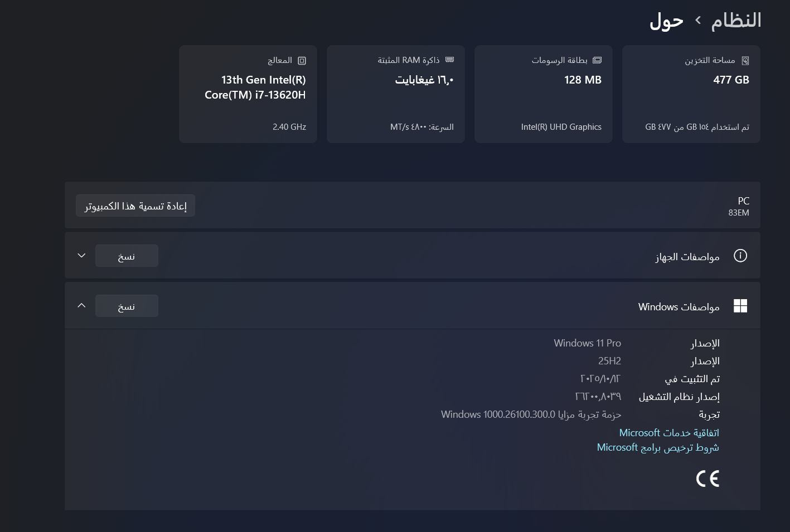Expand device specifications with the down chevron

[81, 256]
